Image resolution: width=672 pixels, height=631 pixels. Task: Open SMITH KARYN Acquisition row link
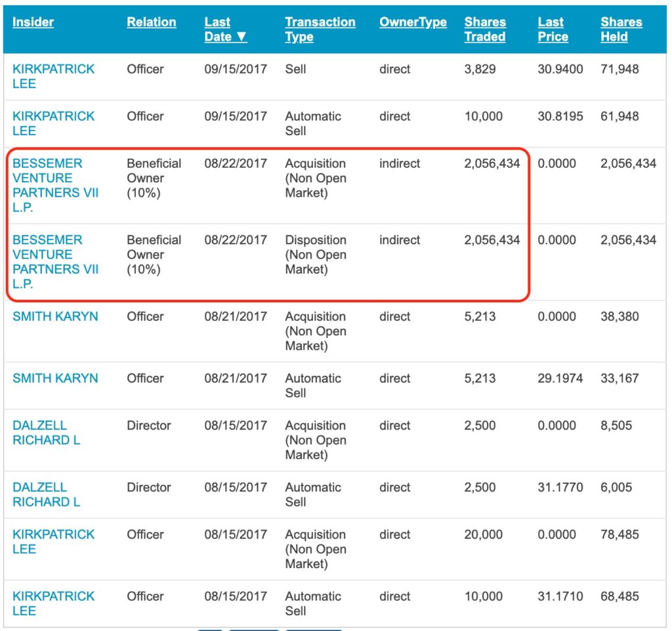[55, 316]
